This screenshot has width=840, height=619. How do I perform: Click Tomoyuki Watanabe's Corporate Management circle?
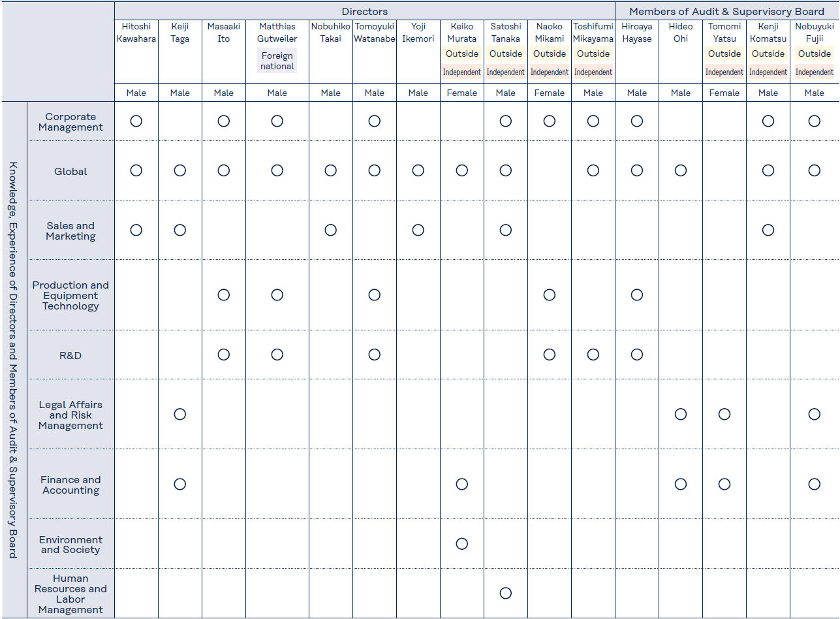pos(375,121)
